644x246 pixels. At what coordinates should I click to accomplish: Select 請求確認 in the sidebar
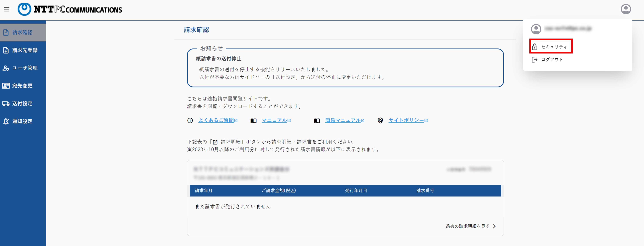[23, 33]
